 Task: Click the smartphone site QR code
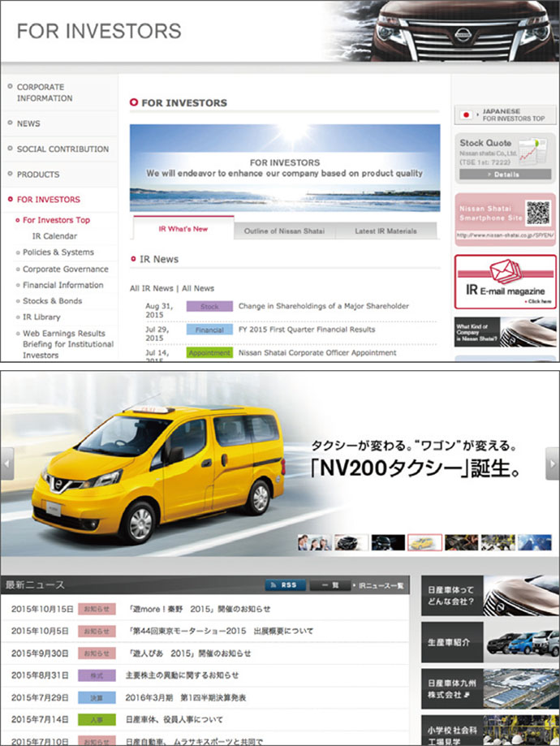tap(537, 213)
